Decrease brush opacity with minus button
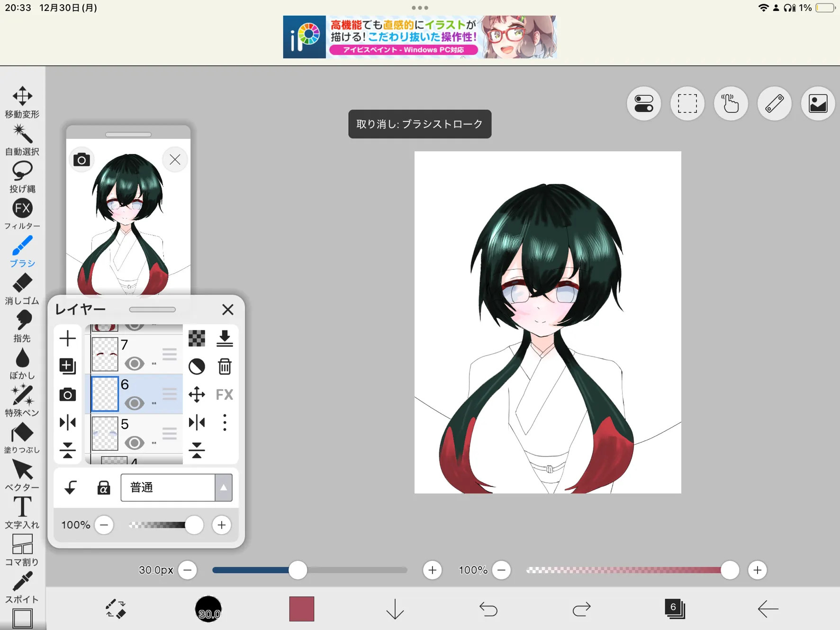This screenshot has height=630, width=840. pyautogui.click(x=502, y=570)
